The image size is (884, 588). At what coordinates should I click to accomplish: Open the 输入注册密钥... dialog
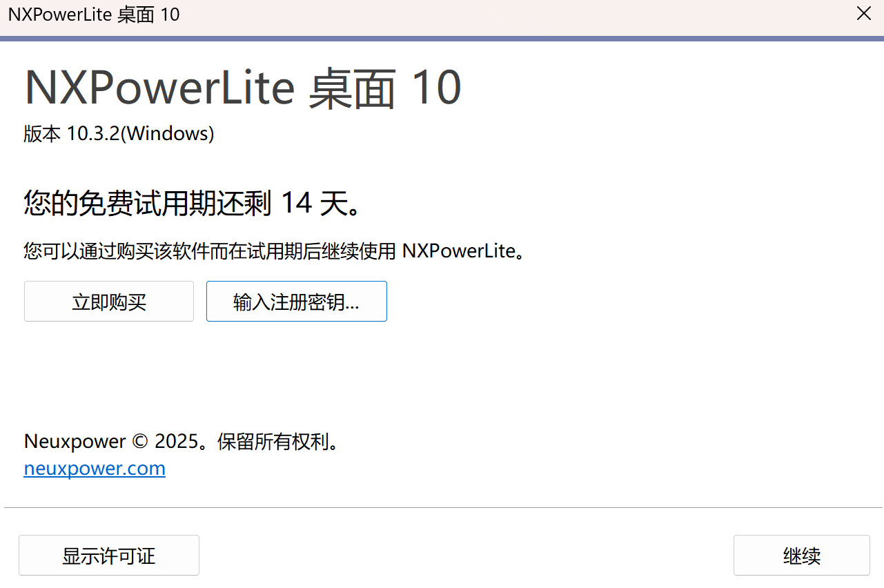tap(296, 302)
